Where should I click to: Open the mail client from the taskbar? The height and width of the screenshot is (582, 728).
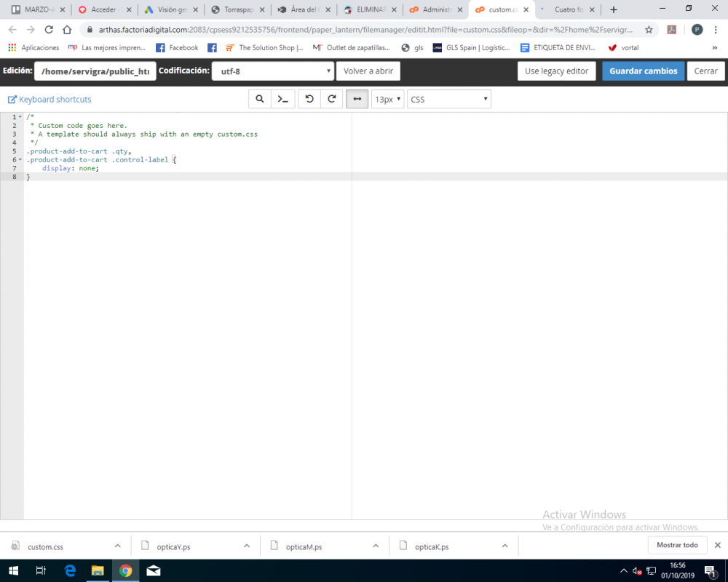pyautogui.click(x=153, y=570)
